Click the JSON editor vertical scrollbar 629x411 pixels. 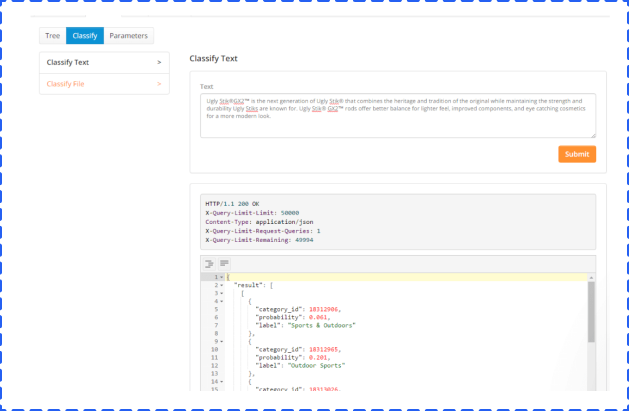point(590,310)
